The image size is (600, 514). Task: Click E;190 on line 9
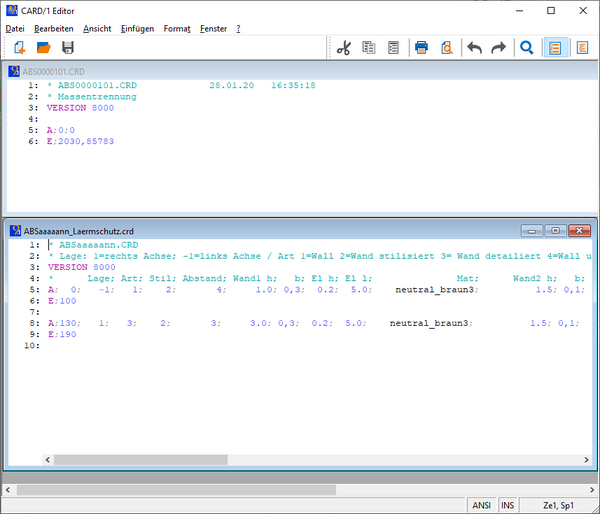(x=62, y=335)
